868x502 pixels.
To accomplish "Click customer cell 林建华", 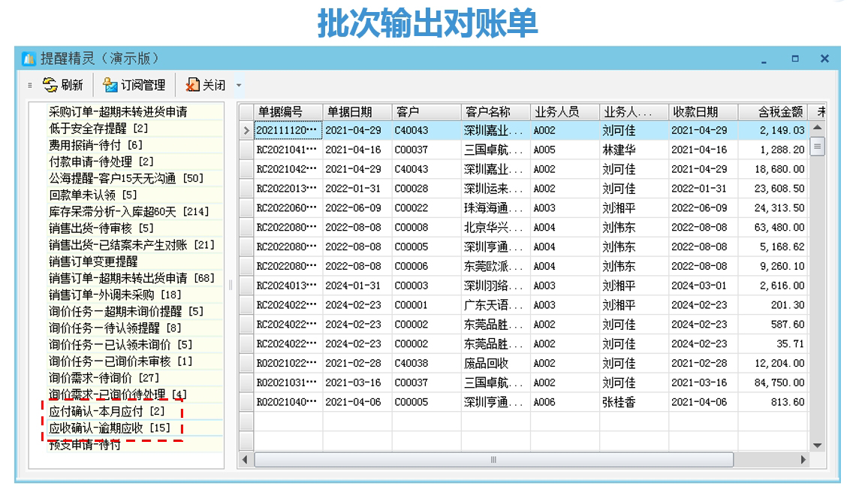I will (x=634, y=150).
